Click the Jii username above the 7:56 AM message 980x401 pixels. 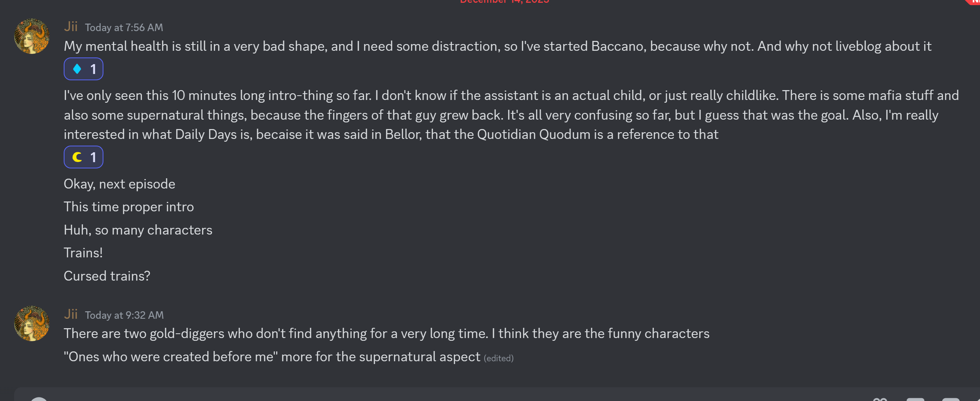pos(71,26)
